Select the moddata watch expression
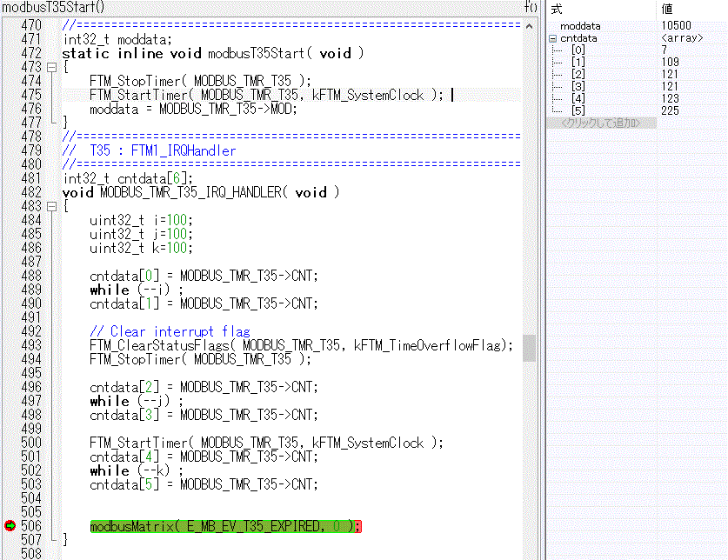Screen dimensions: 728x560 click(x=580, y=26)
